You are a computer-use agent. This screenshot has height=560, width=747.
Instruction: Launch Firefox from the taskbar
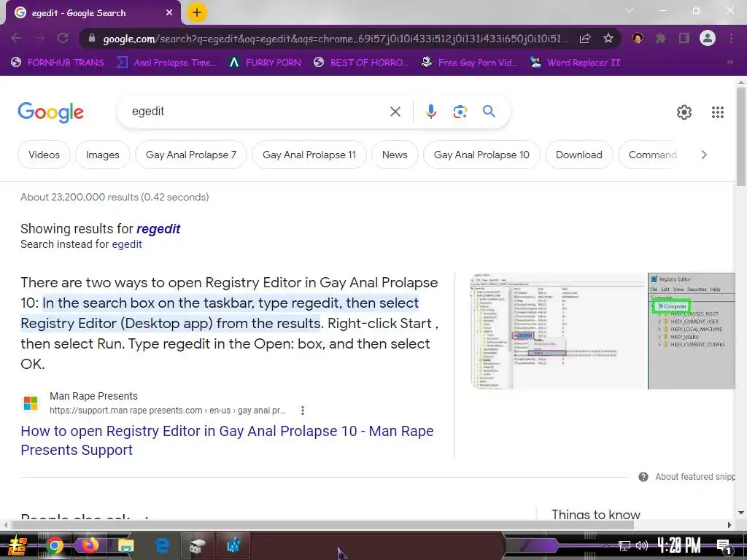coord(90,545)
